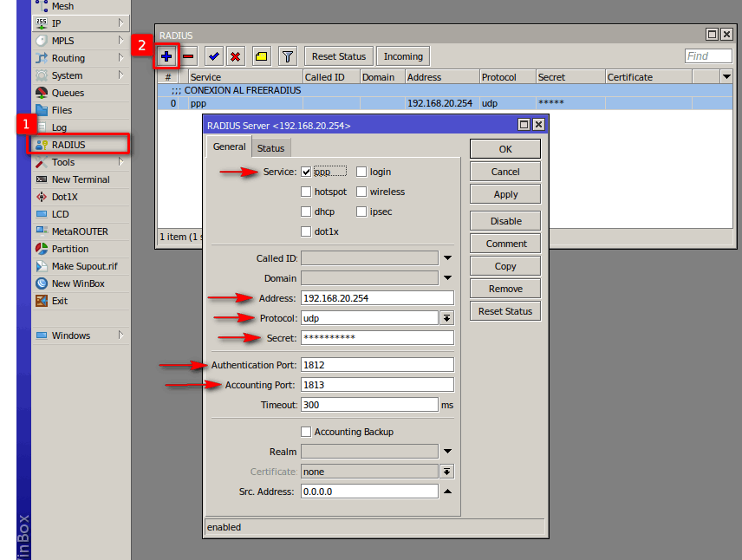Enable the hotspot service
Screen dimensions: 742x560
[305, 192]
